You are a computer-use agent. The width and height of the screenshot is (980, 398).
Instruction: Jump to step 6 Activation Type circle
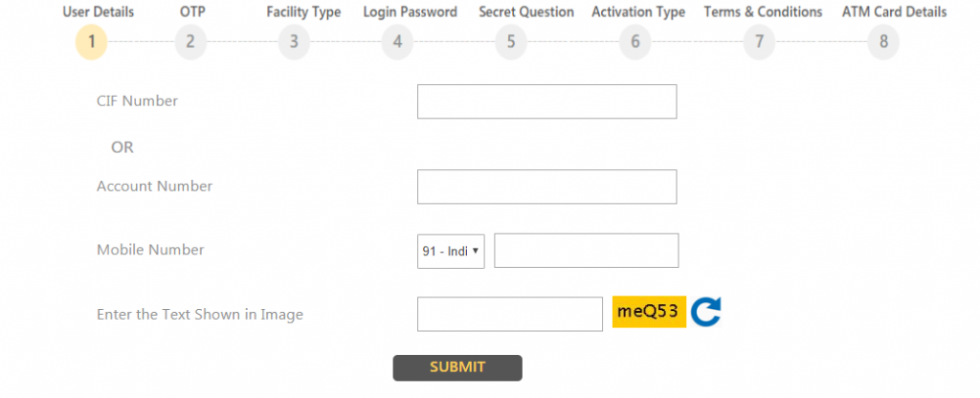click(x=635, y=42)
